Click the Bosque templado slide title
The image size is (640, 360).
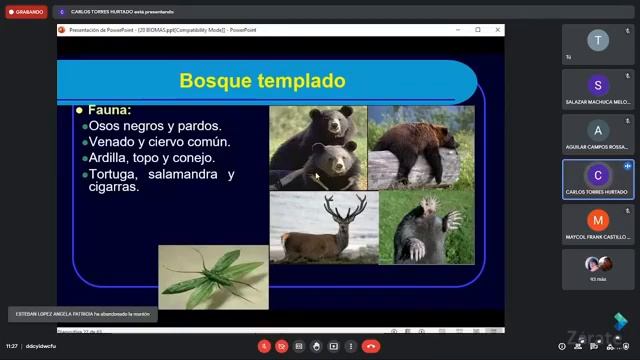pos(263,81)
